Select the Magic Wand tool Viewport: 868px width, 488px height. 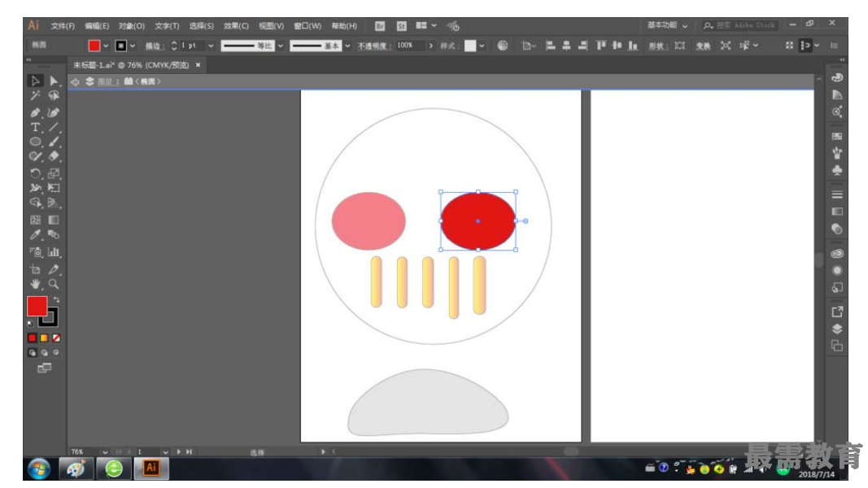pos(35,96)
